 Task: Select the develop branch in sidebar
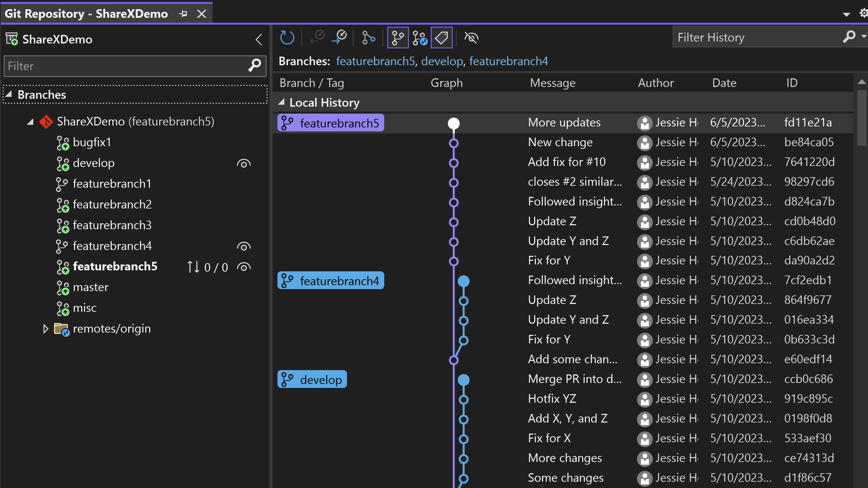click(x=94, y=162)
